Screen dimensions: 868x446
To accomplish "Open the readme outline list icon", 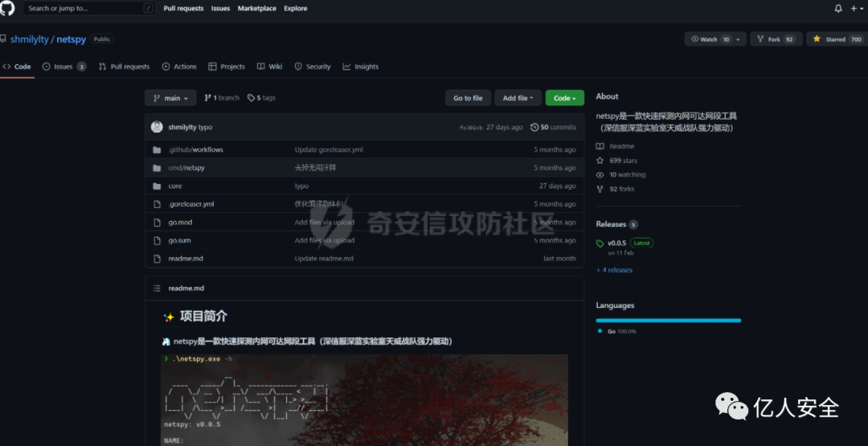I will pos(157,288).
